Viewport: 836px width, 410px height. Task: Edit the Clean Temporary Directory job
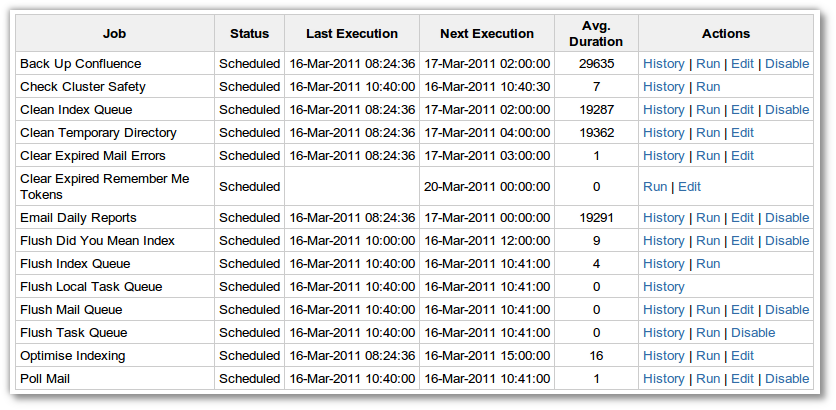point(742,132)
